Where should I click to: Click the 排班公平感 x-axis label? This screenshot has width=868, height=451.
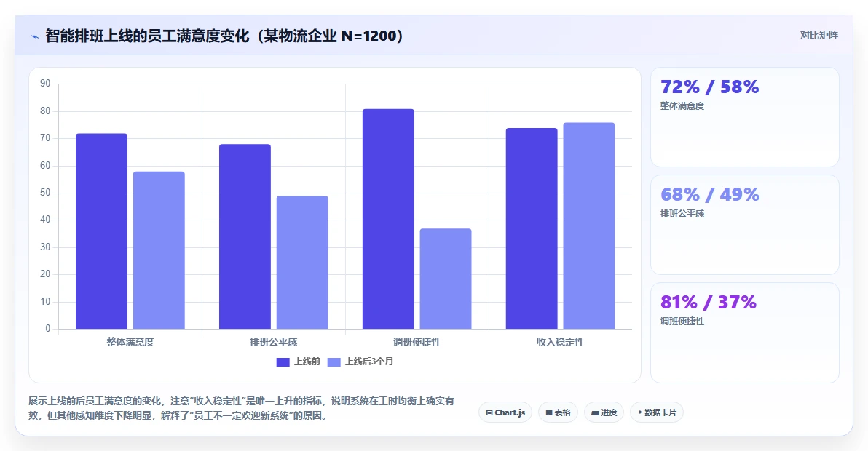274,342
